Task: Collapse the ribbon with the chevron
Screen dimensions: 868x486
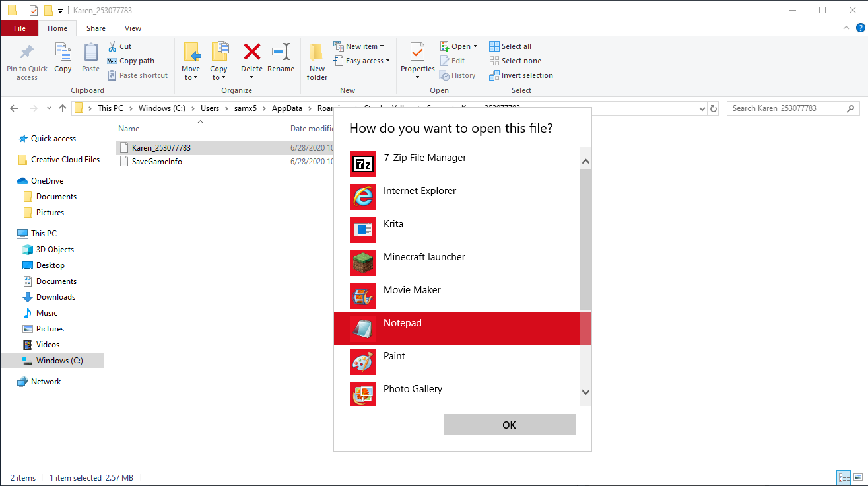Action: [846, 28]
